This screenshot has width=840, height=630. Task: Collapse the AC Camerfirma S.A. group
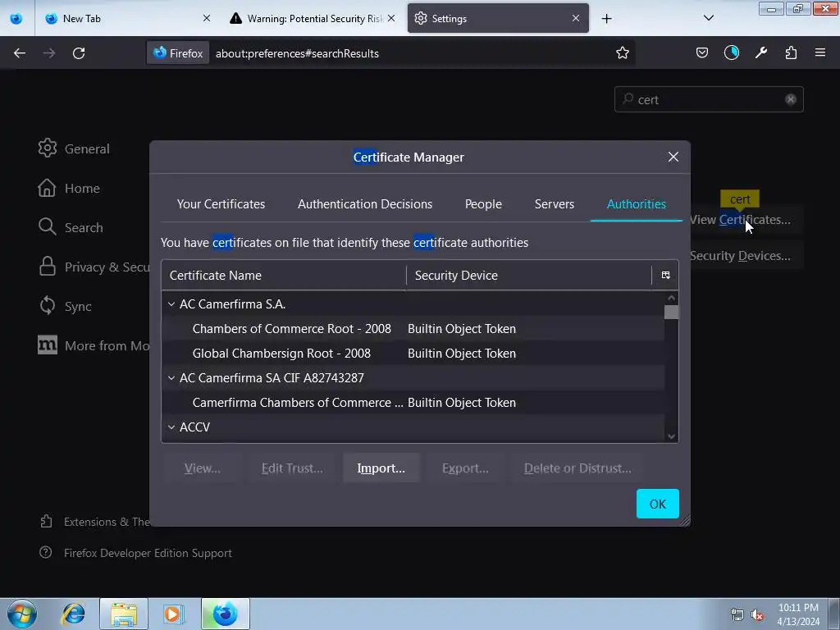tap(171, 304)
